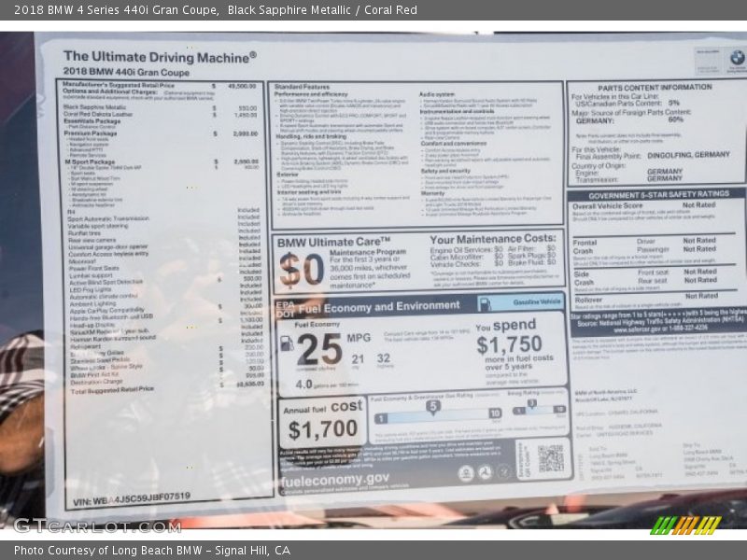Click the $1,750 fuel cost figure
747x560 pixels.
509,343
